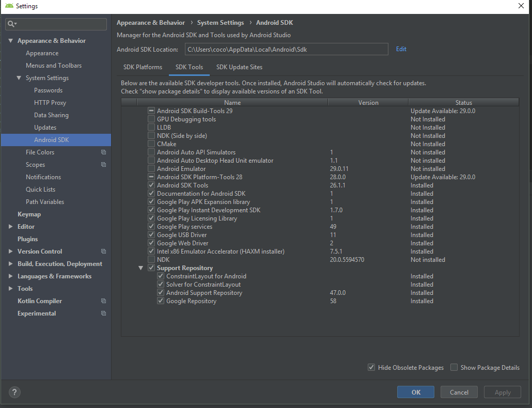The height and width of the screenshot is (408, 532).
Task: Expand Build, Execution, Deployment node
Action: pos(10,264)
